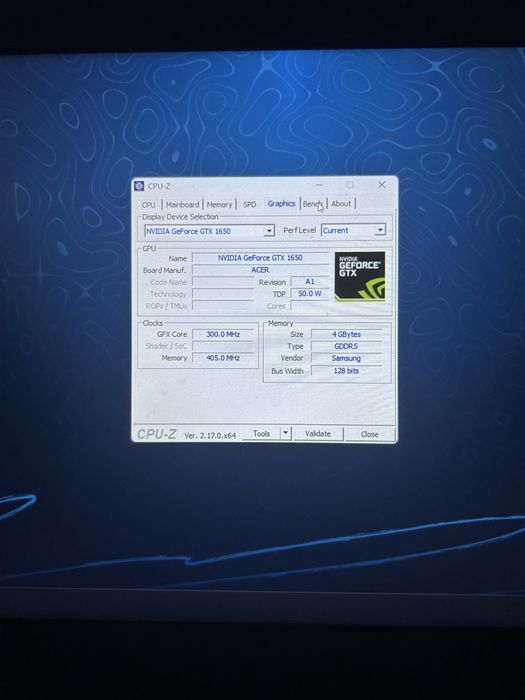Expand the Tools dropdown arrow
525x700 pixels.
point(286,433)
